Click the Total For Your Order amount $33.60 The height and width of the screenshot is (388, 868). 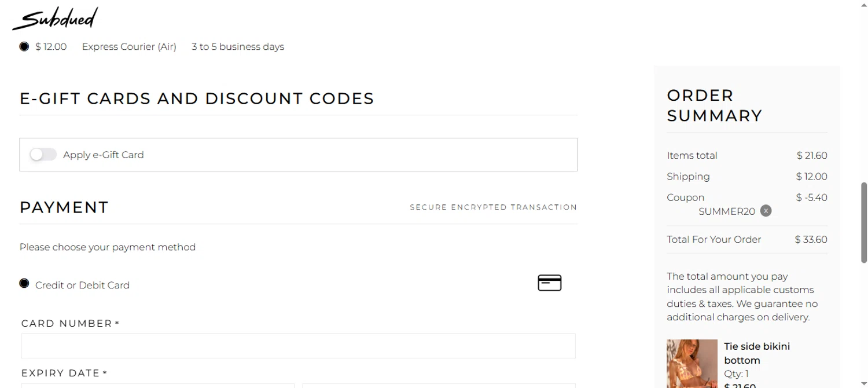(x=811, y=239)
